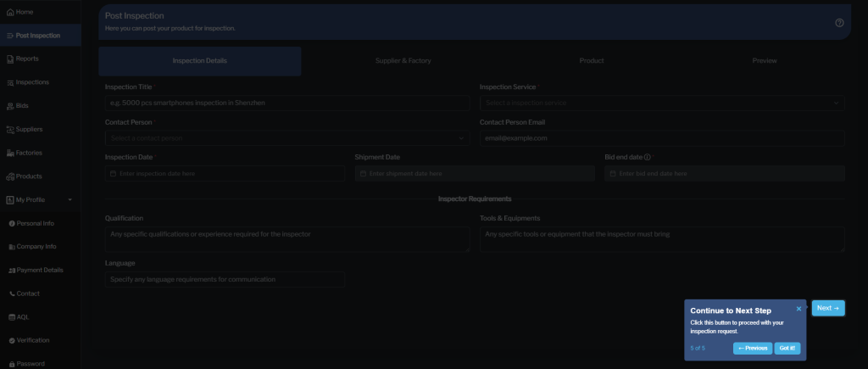Click the Previous button in tooltip

[753, 349]
